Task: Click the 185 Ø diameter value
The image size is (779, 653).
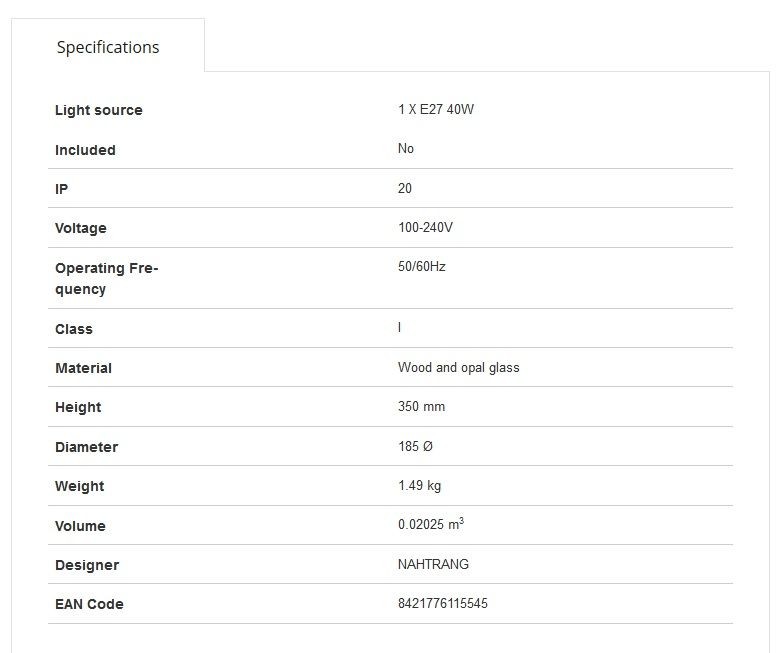Action: point(415,446)
